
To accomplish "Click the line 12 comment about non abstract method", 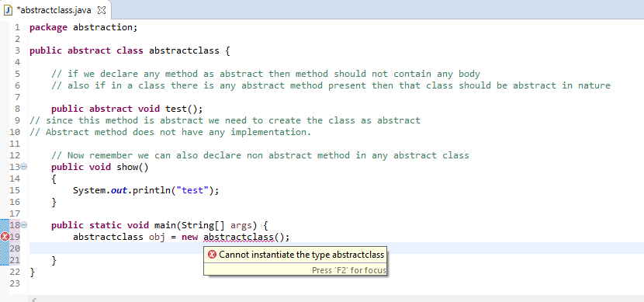I will coord(260,155).
